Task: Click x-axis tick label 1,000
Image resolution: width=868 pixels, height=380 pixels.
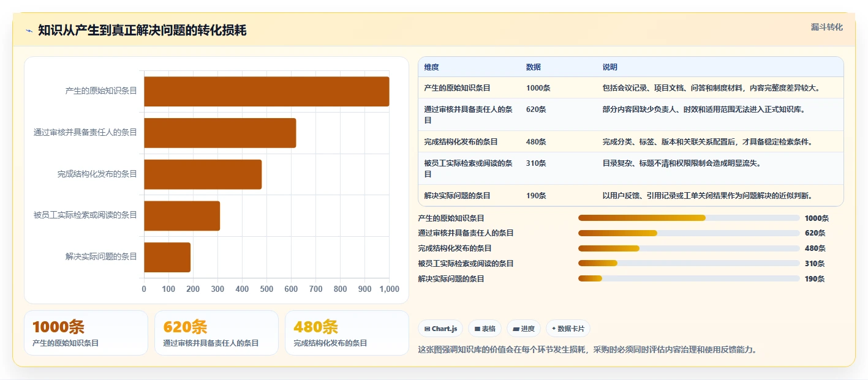Action: [389, 289]
